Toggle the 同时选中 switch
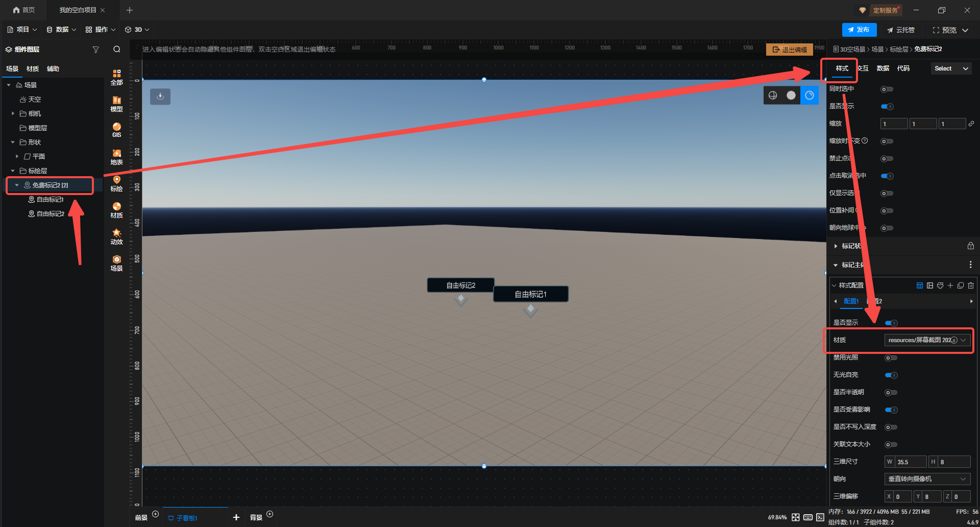This screenshot has height=527, width=980. tap(887, 89)
